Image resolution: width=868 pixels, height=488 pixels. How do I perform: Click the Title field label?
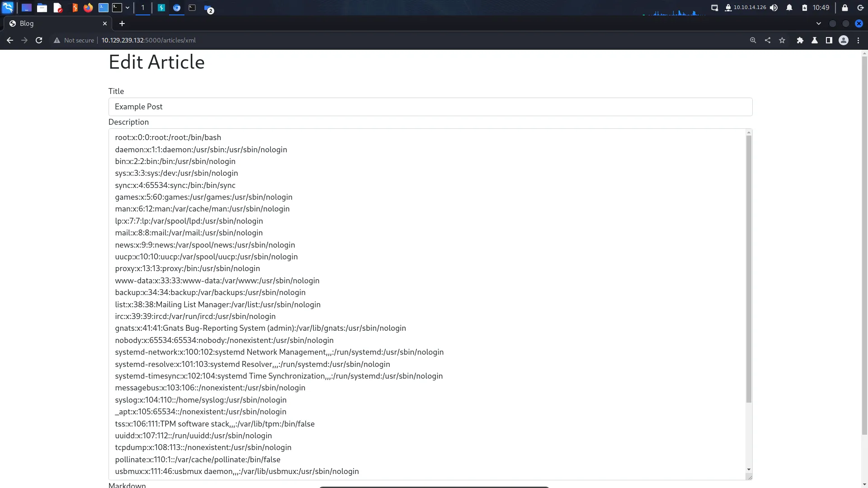(116, 91)
